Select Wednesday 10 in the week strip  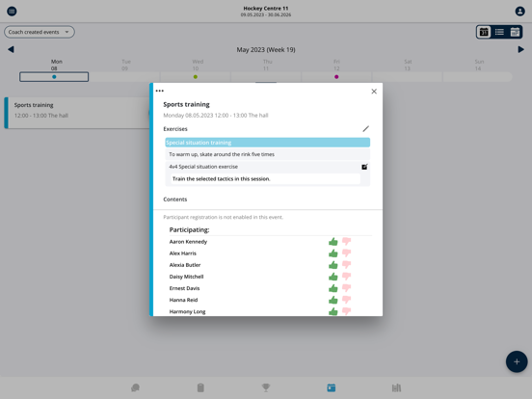(196, 77)
